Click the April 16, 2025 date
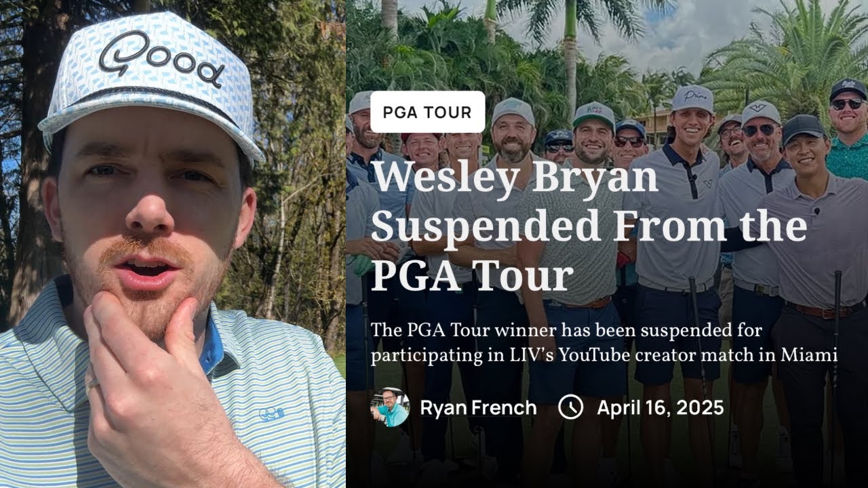This screenshot has height=488, width=868. (x=660, y=408)
